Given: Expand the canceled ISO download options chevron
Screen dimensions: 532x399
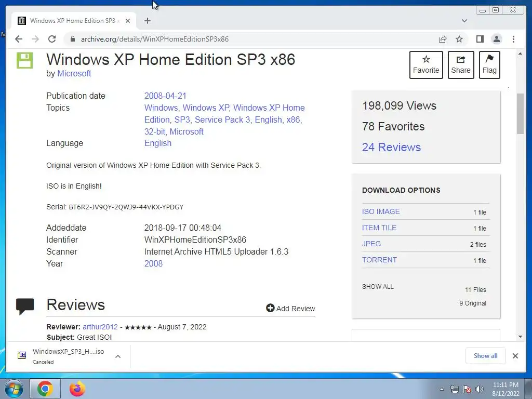Looking at the screenshot, I should 118,356.
